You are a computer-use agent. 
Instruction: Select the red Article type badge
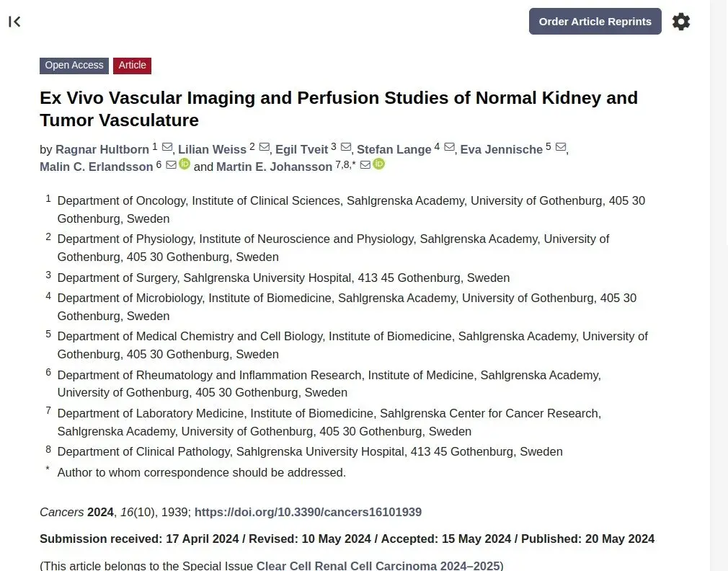pos(133,66)
